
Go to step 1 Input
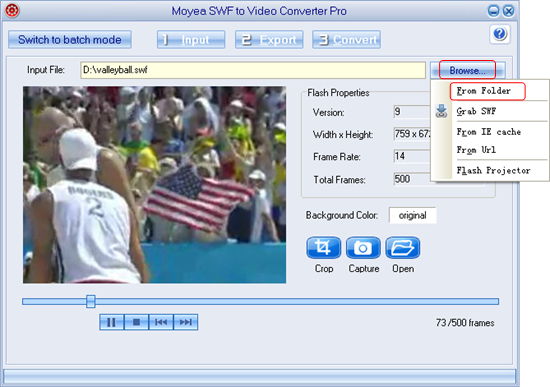191,39
